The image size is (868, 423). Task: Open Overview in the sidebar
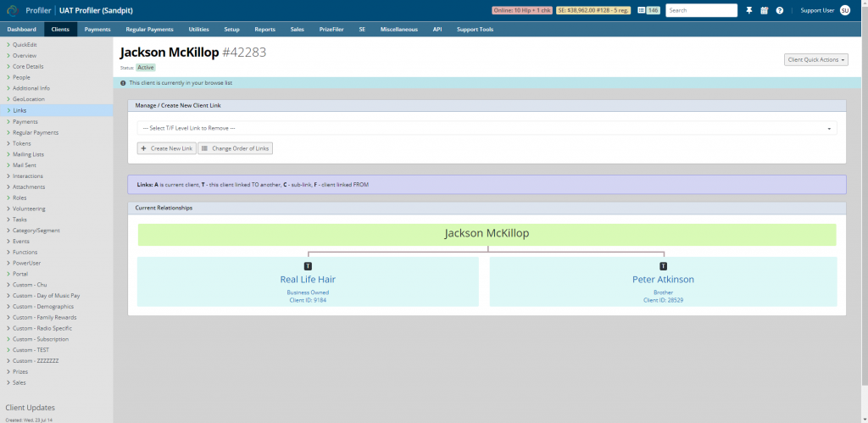click(x=25, y=55)
